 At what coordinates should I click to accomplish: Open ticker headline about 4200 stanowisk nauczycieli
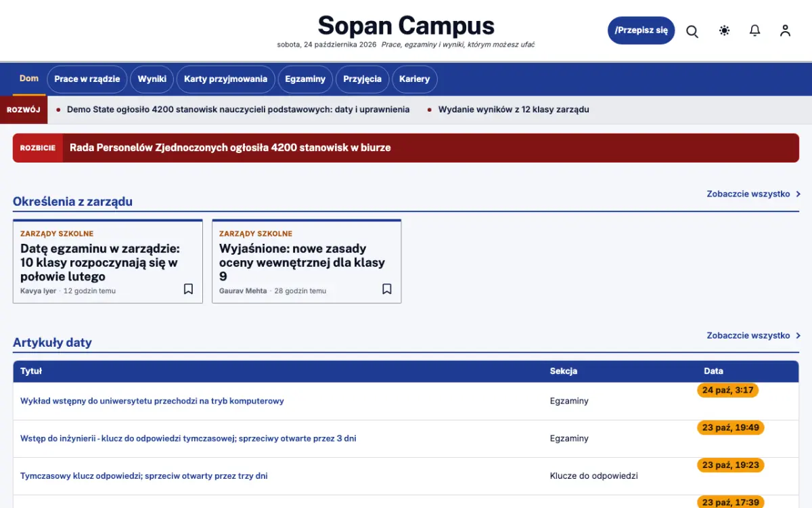pos(238,109)
